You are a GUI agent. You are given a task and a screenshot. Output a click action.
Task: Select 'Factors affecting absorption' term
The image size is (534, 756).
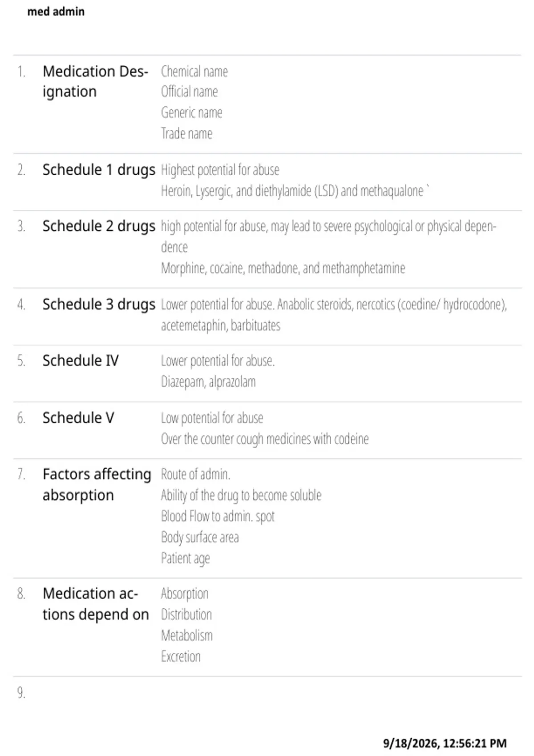(97, 485)
